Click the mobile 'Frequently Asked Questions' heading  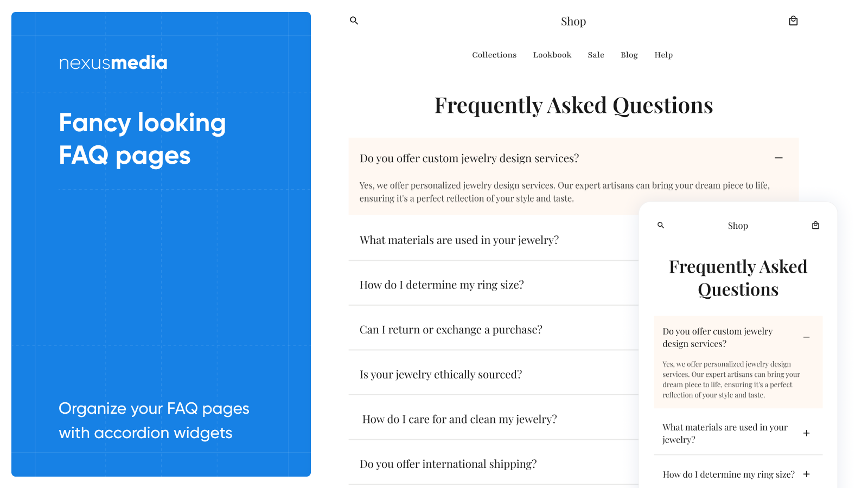[738, 278]
